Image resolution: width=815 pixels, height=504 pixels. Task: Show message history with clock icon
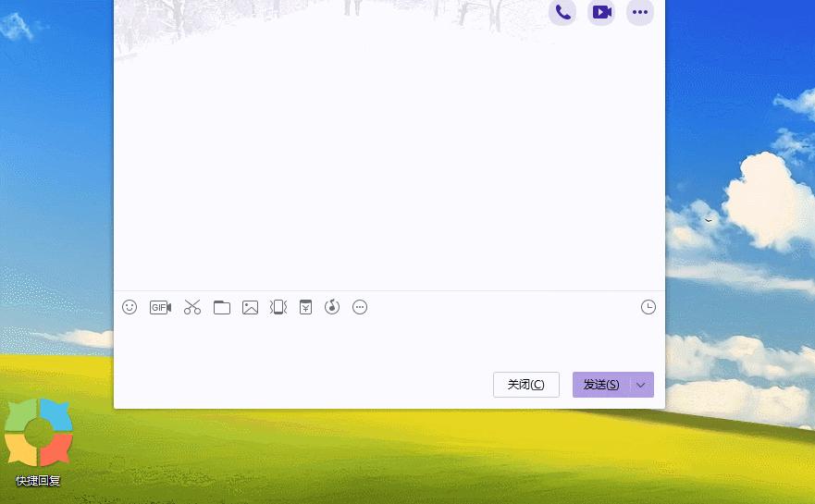648,307
